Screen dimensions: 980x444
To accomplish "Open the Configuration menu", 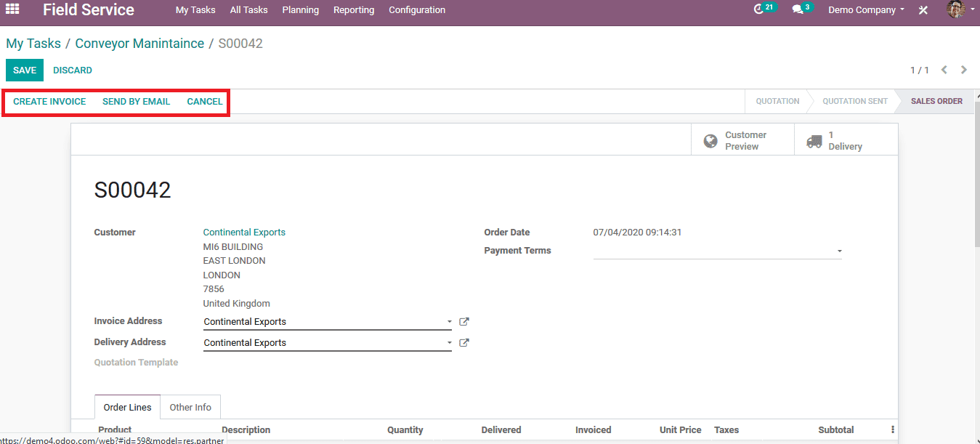I will tap(417, 10).
